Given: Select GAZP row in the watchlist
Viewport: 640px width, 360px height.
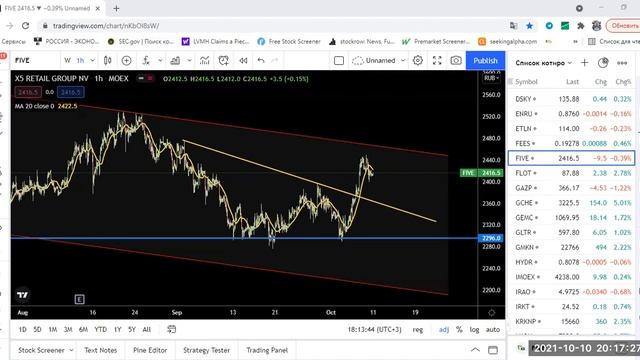Looking at the screenshot, I should pos(571,188).
